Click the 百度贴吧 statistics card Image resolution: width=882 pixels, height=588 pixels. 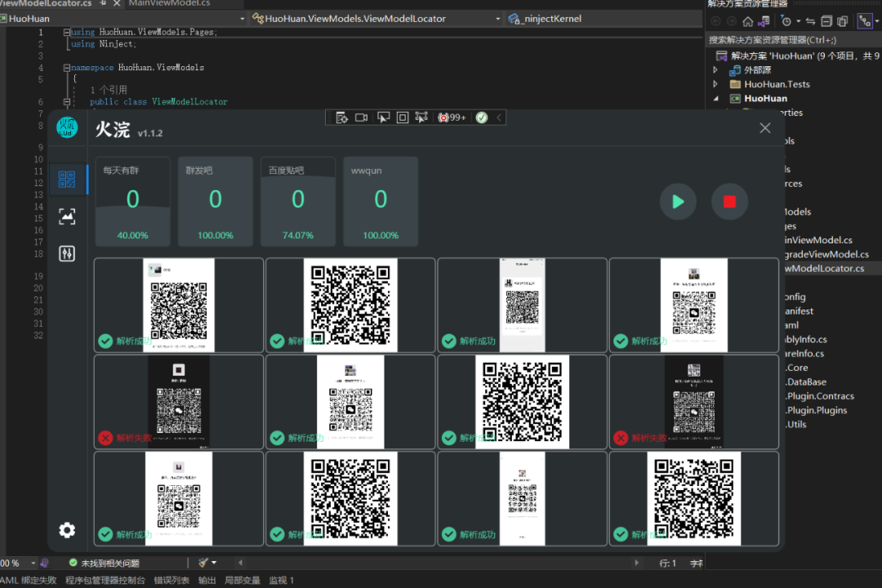(298, 202)
